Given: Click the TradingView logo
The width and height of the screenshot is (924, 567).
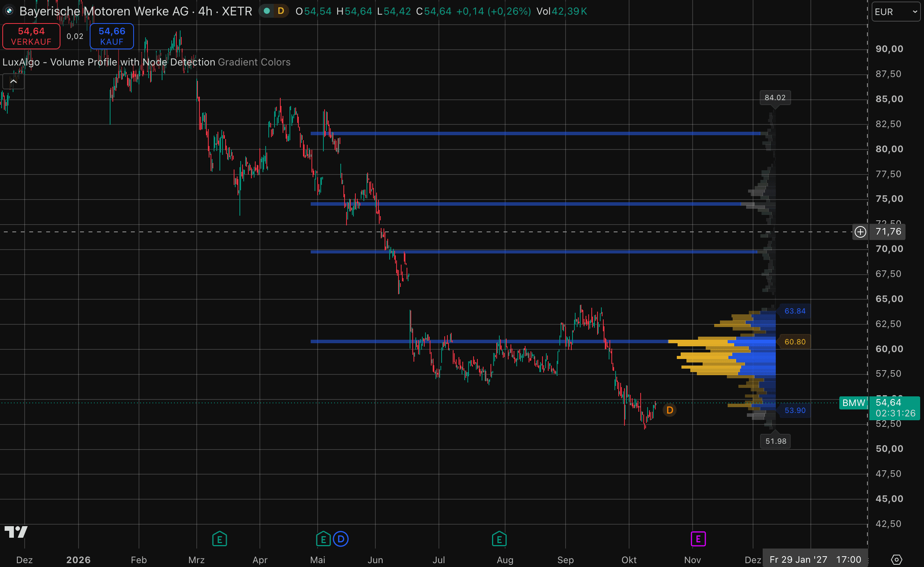Looking at the screenshot, I should point(16,532).
